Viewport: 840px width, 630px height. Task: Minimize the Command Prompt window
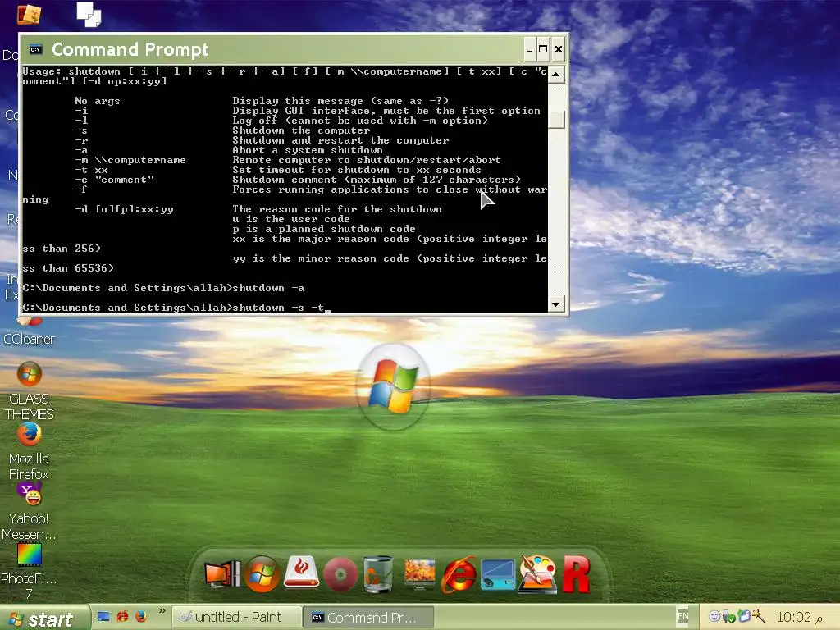point(529,49)
